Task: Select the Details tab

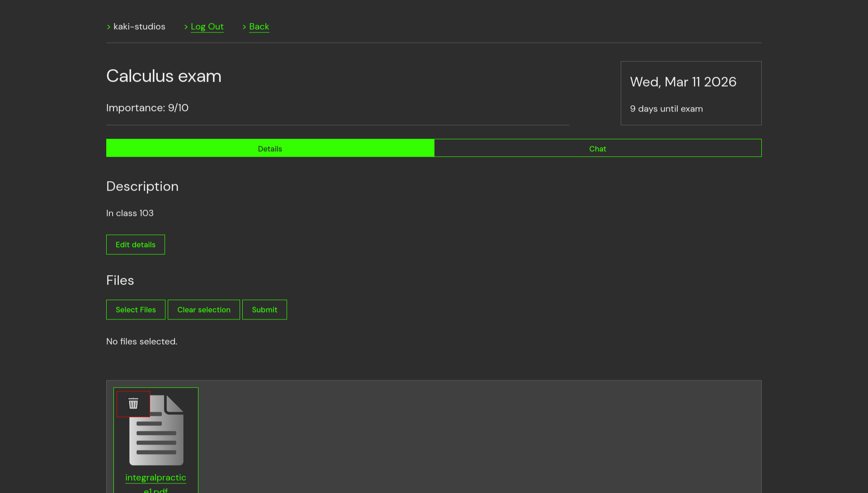Action: (x=270, y=148)
